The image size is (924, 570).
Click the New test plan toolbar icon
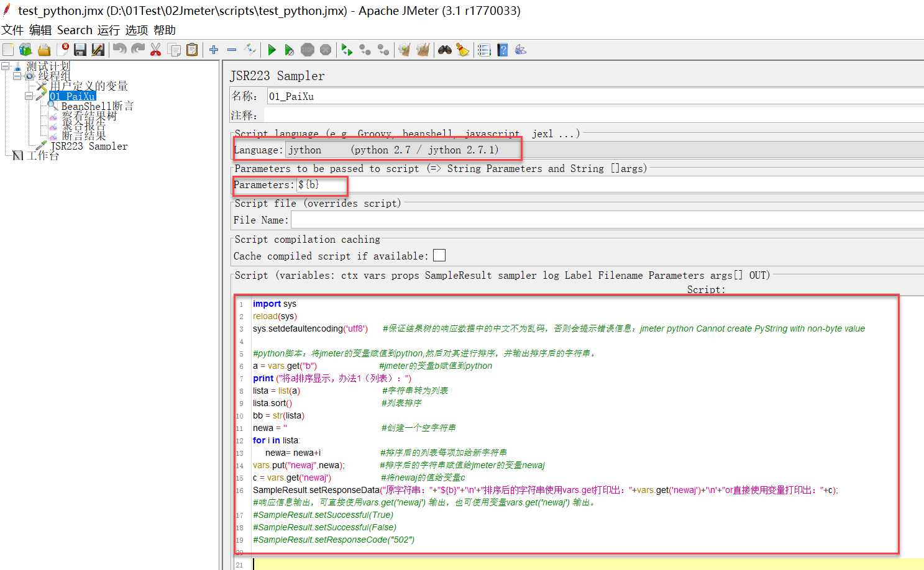pyautogui.click(x=8, y=50)
